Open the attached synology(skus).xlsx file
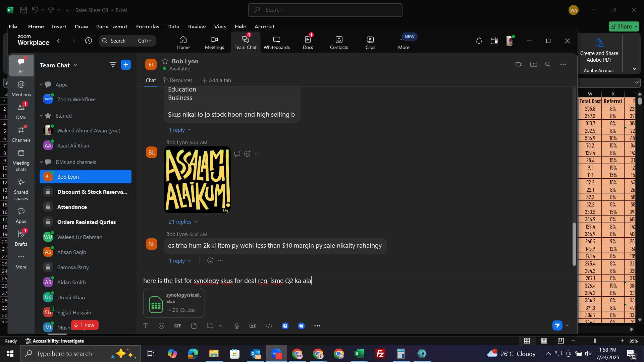The image size is (644, 362). click(174, 303)
